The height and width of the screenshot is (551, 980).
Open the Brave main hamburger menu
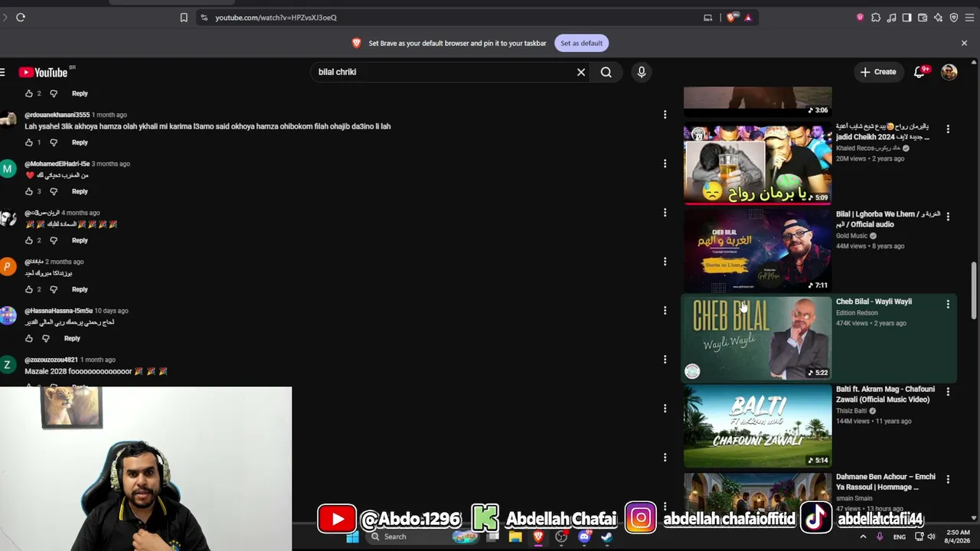[969, 18]
